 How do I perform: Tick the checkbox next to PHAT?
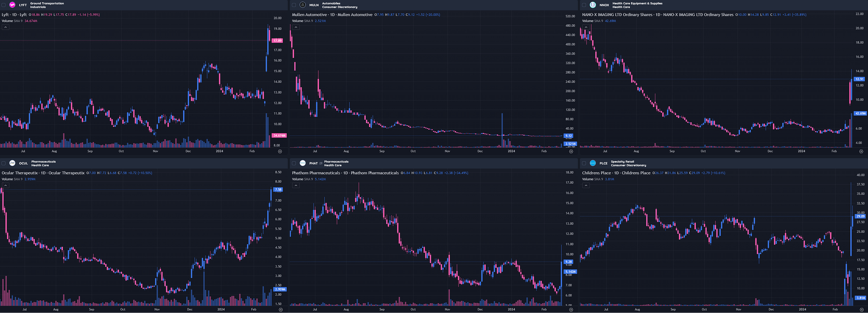(x=294, y=163)
